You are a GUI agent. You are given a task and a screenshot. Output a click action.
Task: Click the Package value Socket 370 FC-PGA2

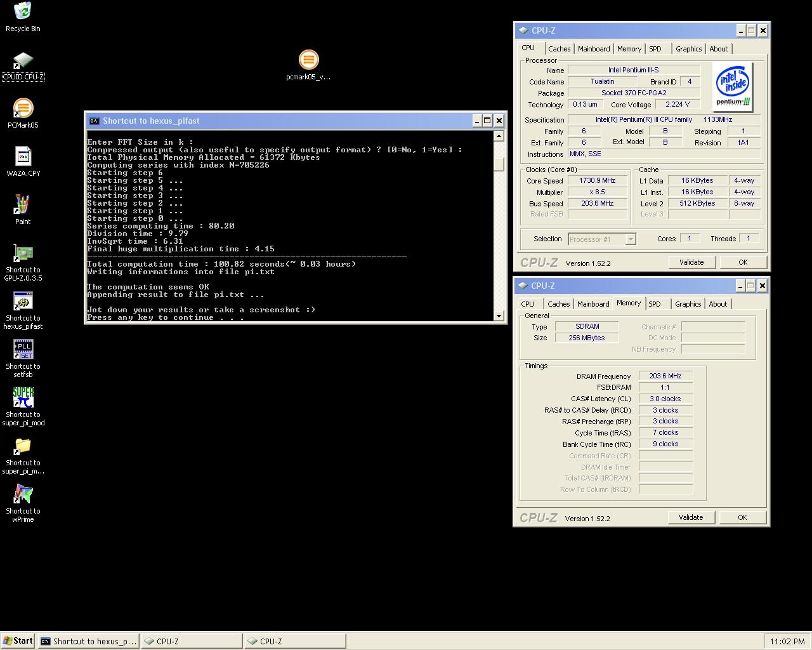click(634, 93)
